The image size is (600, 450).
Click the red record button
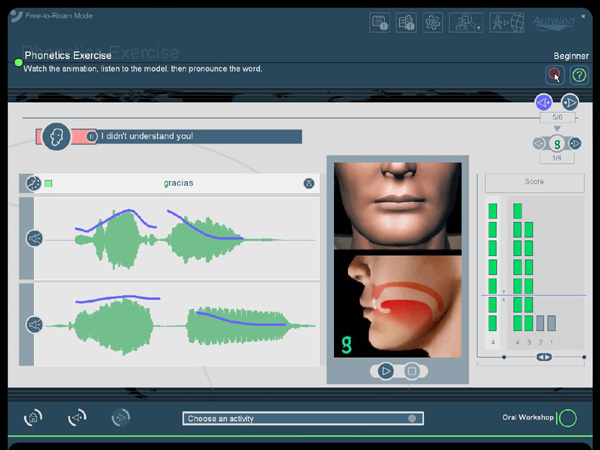[x=554, y=75]
